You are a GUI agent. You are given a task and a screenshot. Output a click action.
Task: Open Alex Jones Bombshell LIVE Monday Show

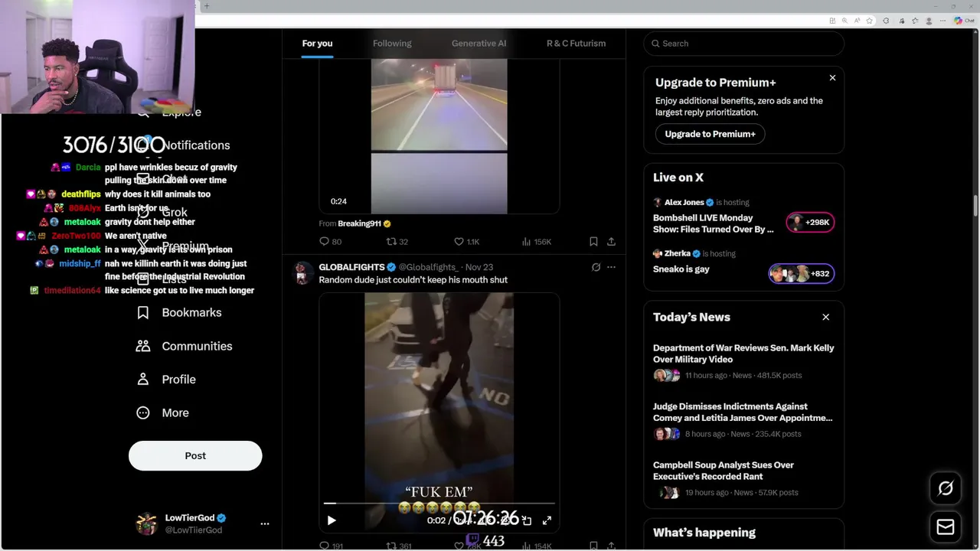[x=713, y=223]
